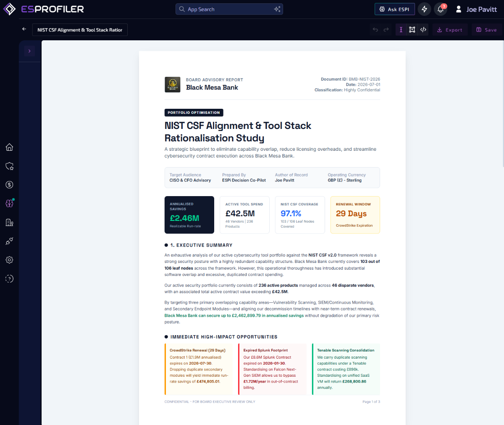The width and height of the screenshot is (504, 425).
Task: Open the shield star sidebar icon
Action: tap(9, 166)
